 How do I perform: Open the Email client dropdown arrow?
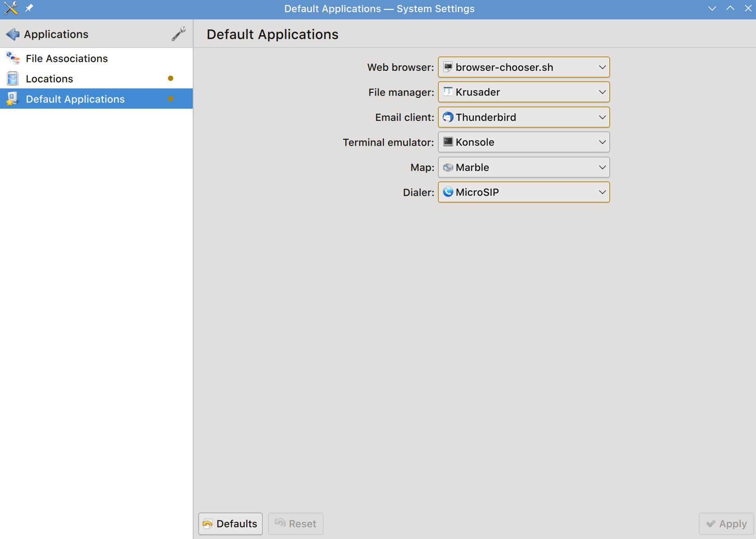pos(602,117)
